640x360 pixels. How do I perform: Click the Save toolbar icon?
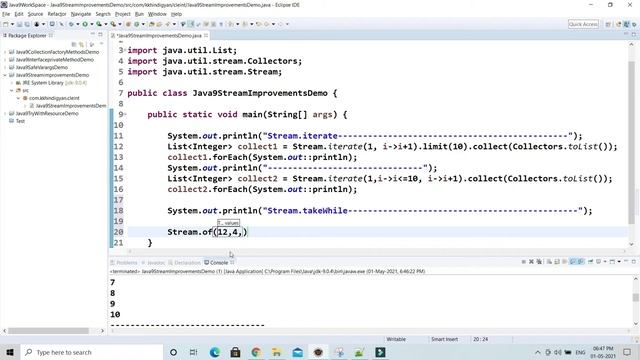[19, 24]
